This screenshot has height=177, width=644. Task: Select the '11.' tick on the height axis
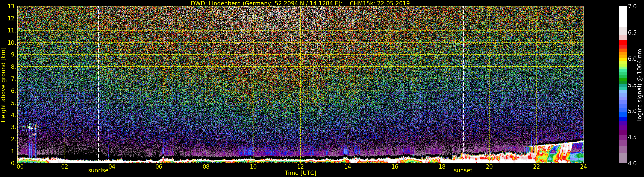pyautogui.click(x=12, y=31)
